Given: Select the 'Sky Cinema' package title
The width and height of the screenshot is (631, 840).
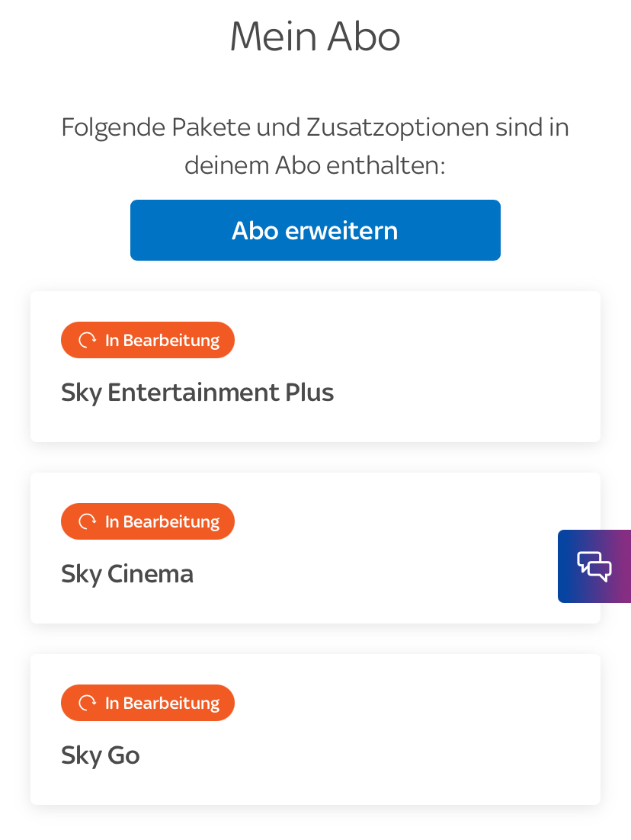Looking at the screenshot, I should [x=127, y=574].
